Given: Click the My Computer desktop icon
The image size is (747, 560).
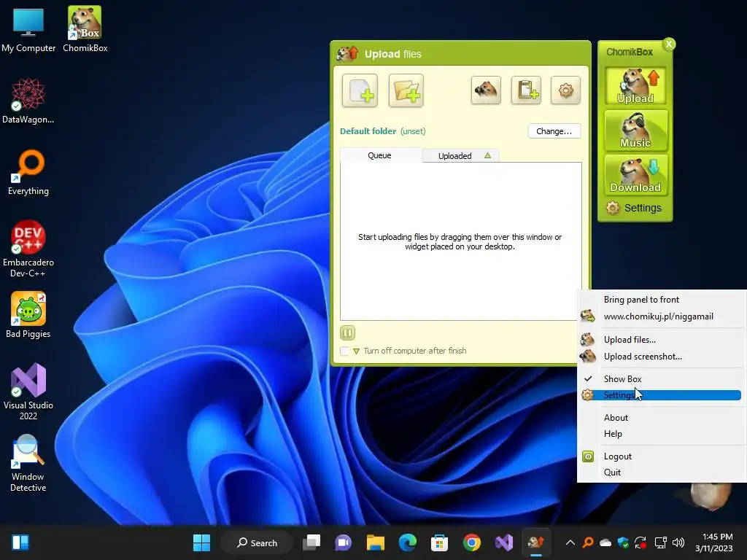Looking at the screenshot, I should 28,29.
